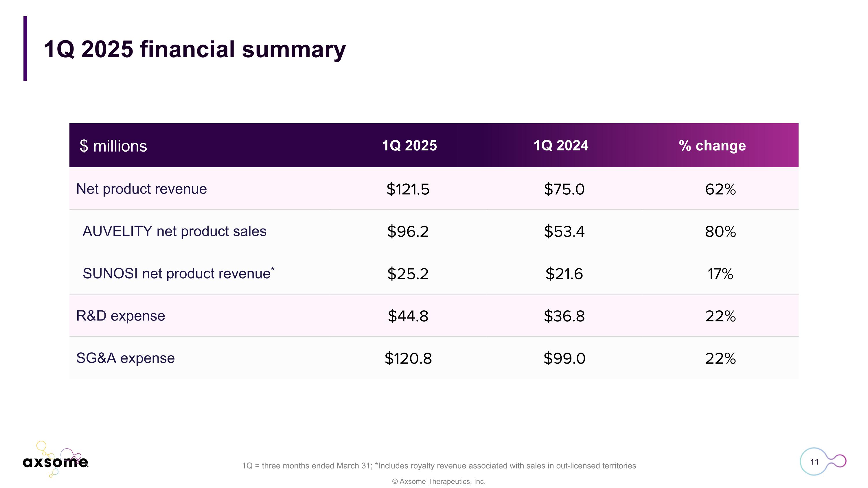This screenshot has height=488, width=868.
Task: Click the '% change' column header
Action: (x=712, y=146)
